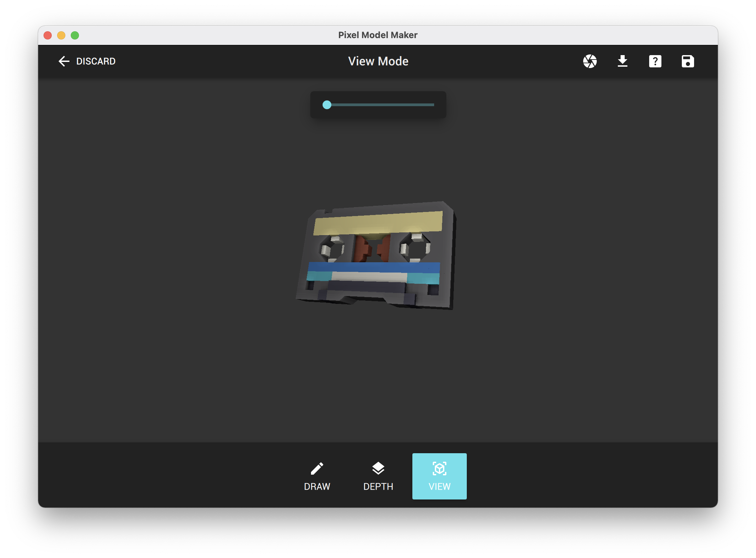Screen dimensions: 756x558
Task: Click the right end of slider track
Action: click(x=433, y=105)
